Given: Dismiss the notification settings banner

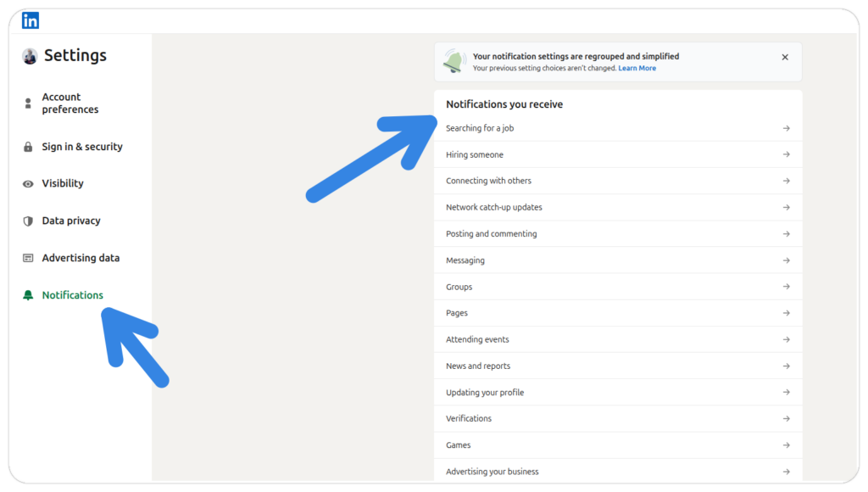Looking at the screenshot, I should coord(785,57).
